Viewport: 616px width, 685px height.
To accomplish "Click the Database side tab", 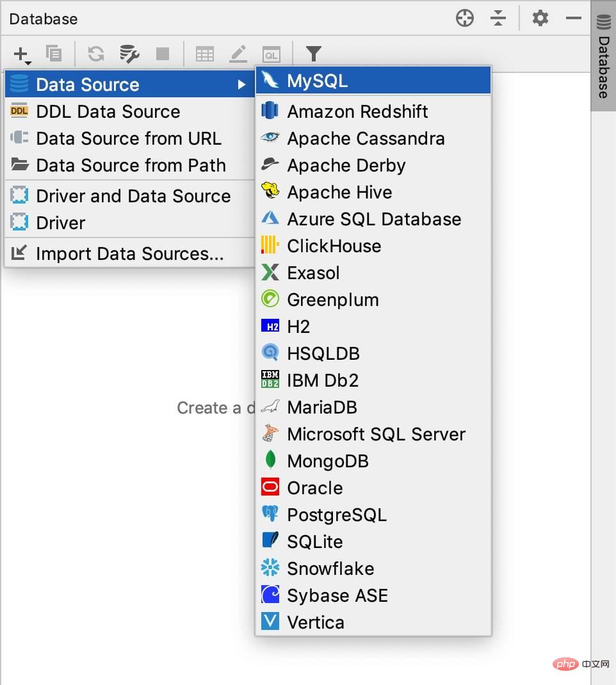I will [603, 57].
